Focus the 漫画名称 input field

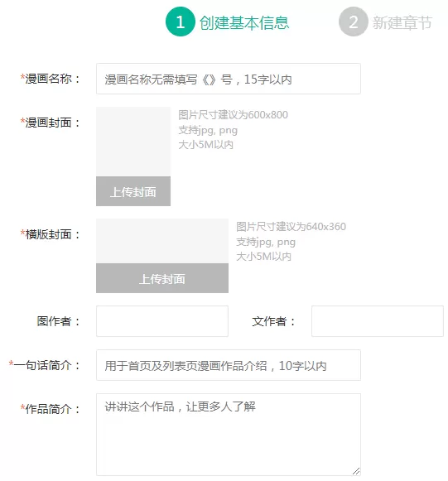point(229,79)
